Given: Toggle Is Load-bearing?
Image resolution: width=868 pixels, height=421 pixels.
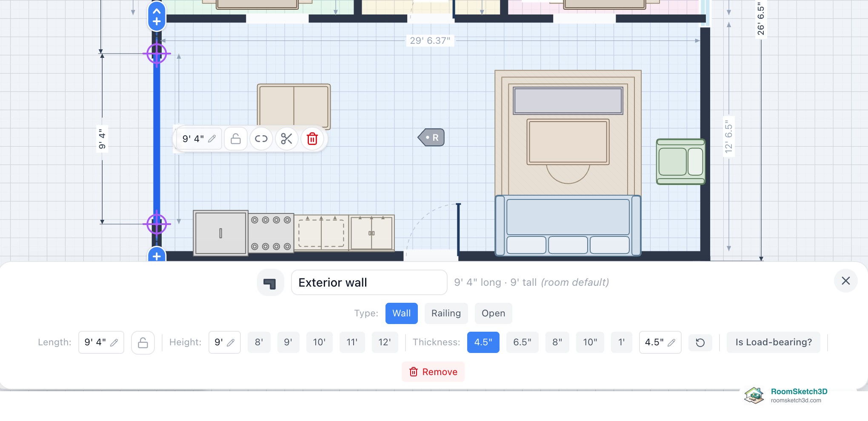Looking at the screenshot, I should (773, 342).
